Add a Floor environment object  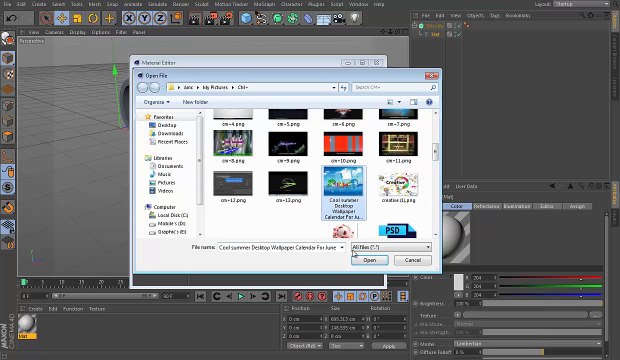point(323,19)
